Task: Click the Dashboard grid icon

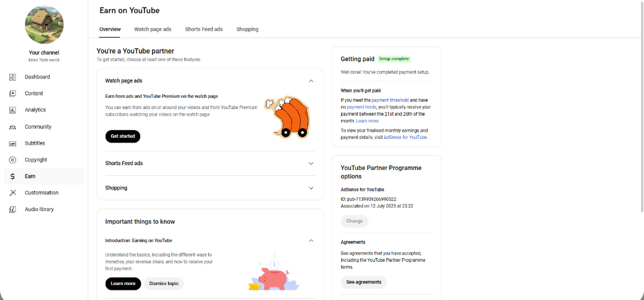Action: (x=13, y=77)
